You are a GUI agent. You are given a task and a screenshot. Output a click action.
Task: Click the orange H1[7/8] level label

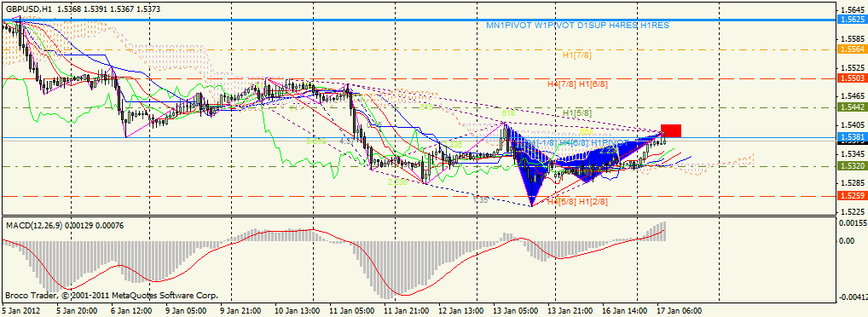(x=578, y=55)
